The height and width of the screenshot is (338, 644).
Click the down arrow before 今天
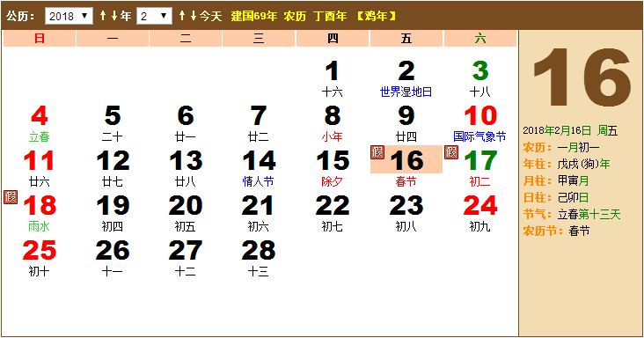click(193, 16)
